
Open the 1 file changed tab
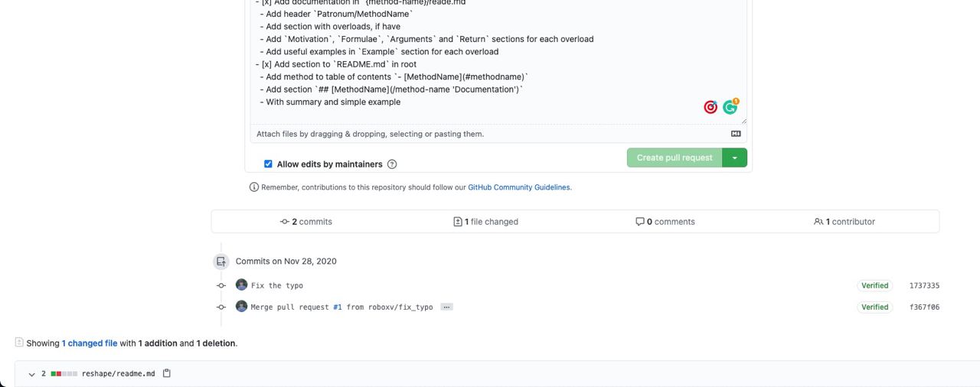[485, 222]
